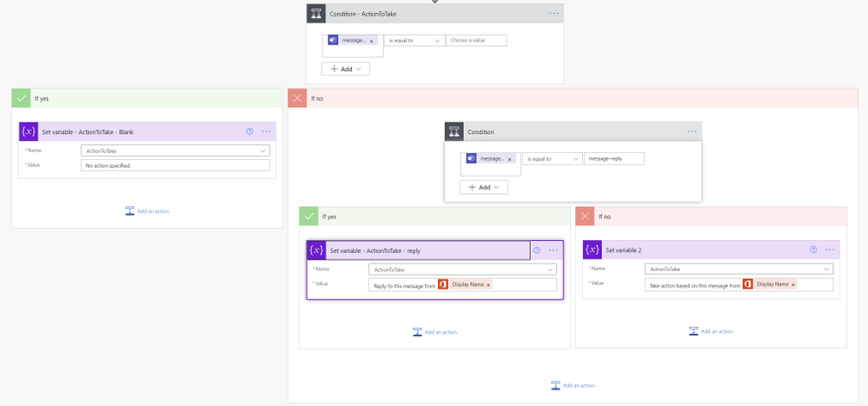Open ellipsis menu of Set variable - ActionToTake - reply

click(x=553, y=250)
